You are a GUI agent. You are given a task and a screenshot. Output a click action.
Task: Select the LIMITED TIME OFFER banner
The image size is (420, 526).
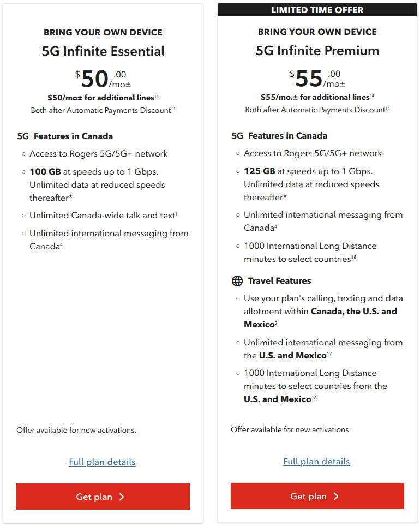(x=317, y=9)
